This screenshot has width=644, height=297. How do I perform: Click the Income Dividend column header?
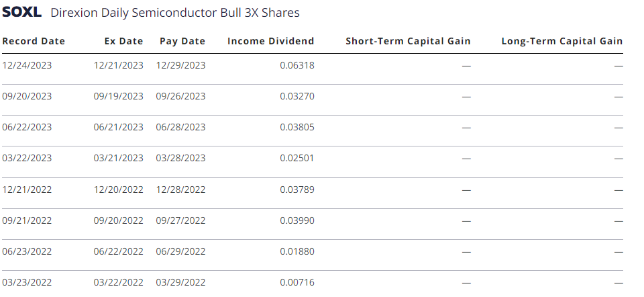270,41
